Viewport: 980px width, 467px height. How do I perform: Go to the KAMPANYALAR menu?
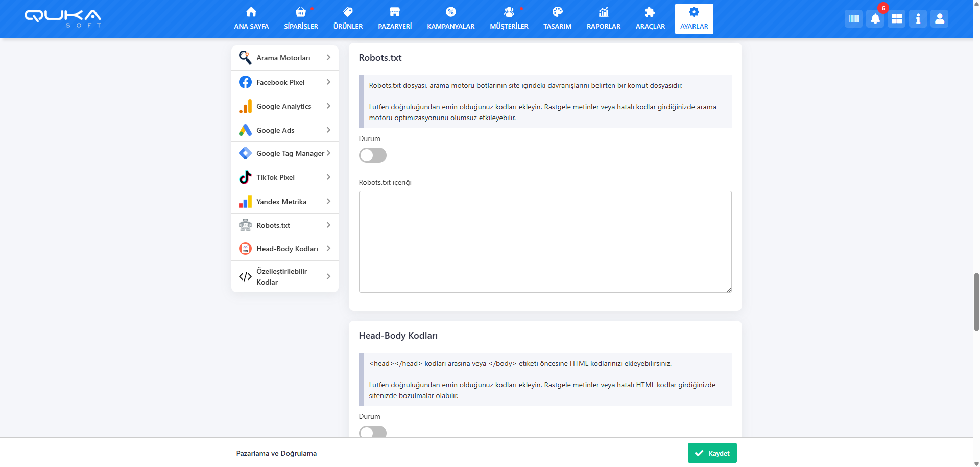tap(450, 19)
